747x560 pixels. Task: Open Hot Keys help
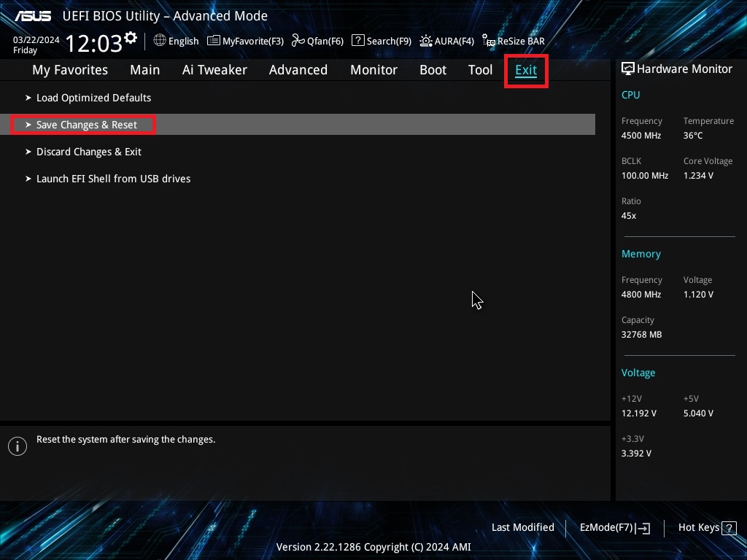coord(705,527)
